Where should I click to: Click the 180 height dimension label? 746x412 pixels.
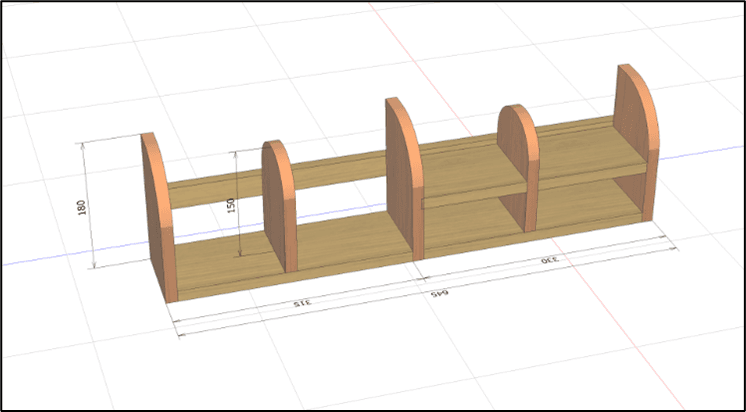click(82, 207)
